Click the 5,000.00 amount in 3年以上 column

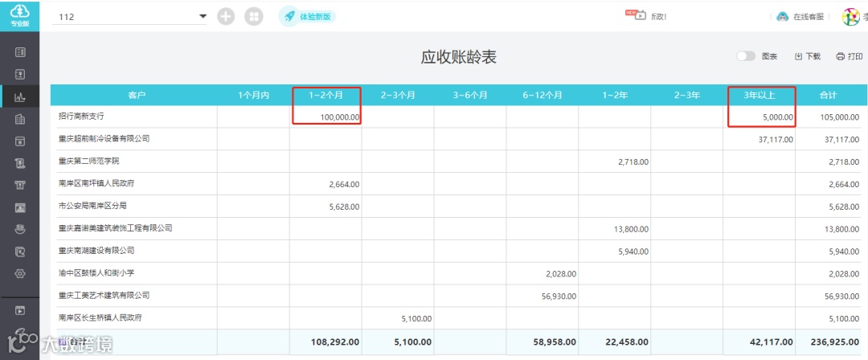point(776,117)
